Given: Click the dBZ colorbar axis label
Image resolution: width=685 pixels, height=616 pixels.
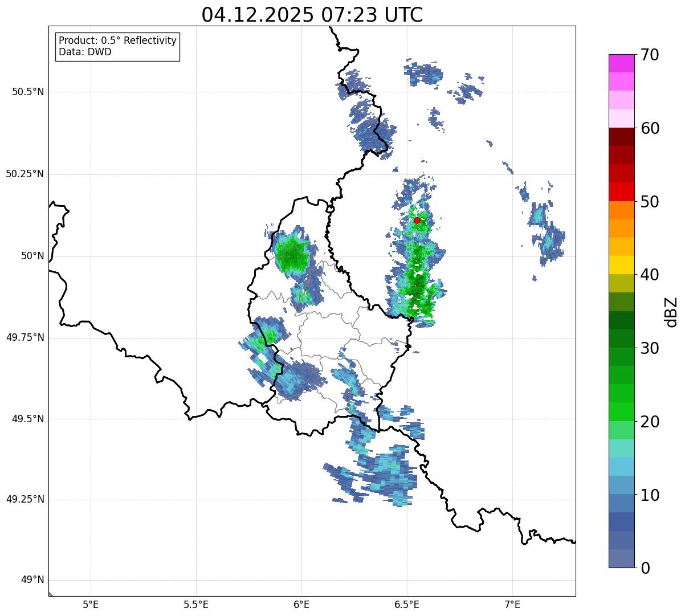Looking at the screenshot, I should tap(671, 312).
